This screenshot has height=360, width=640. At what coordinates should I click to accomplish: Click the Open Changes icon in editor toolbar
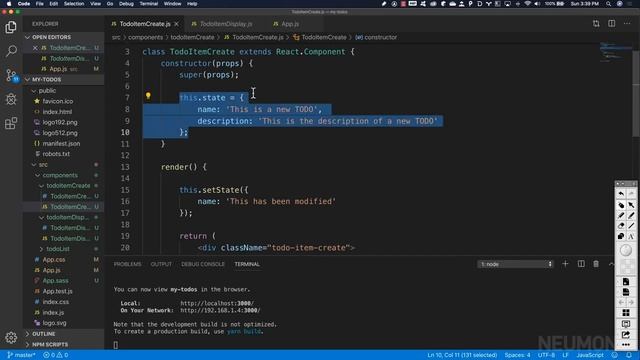pos(596,24)
